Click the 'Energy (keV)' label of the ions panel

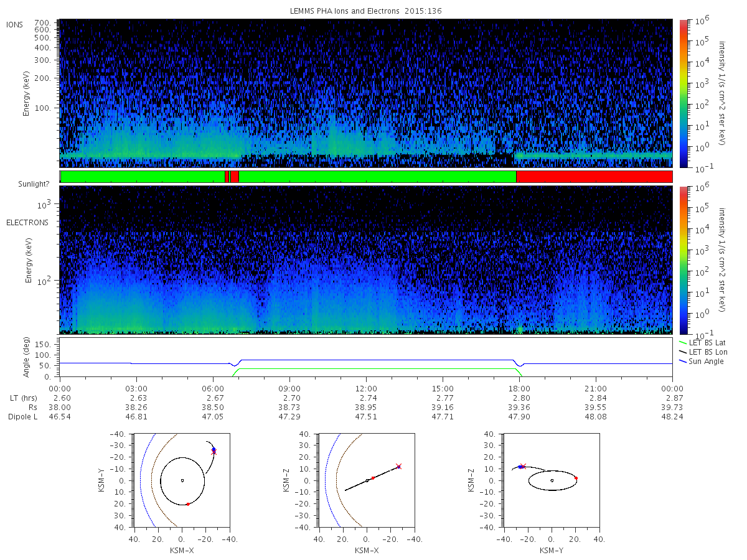[x=26, y=94]
